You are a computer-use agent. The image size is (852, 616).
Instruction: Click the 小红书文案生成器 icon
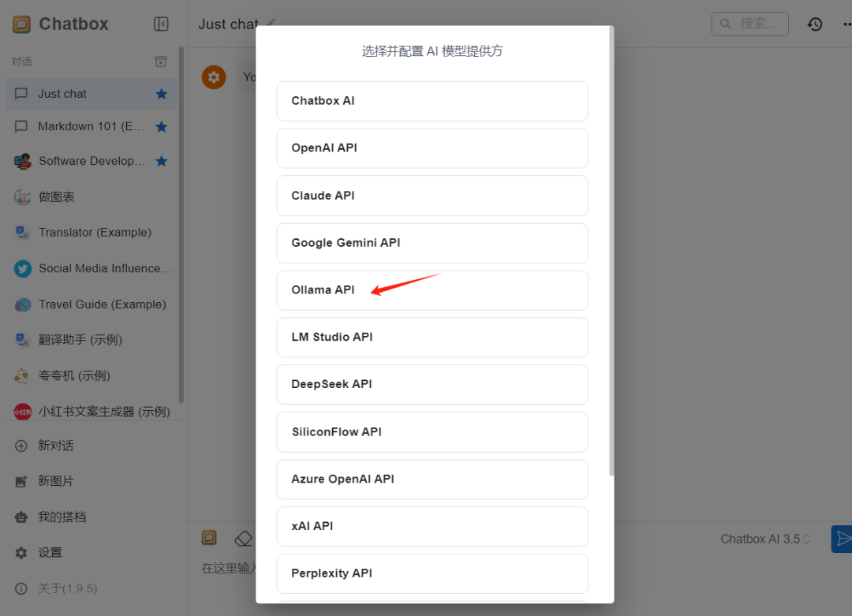pos(22,412)
